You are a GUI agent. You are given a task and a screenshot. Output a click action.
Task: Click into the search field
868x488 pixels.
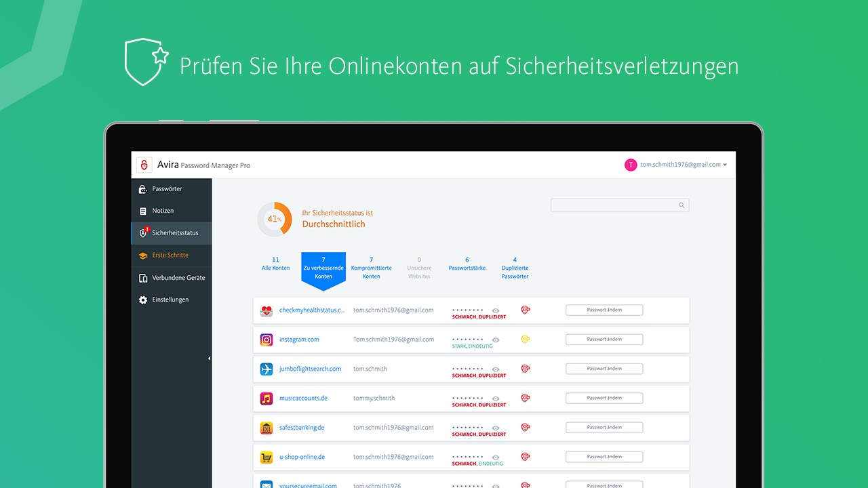[620, 205]
